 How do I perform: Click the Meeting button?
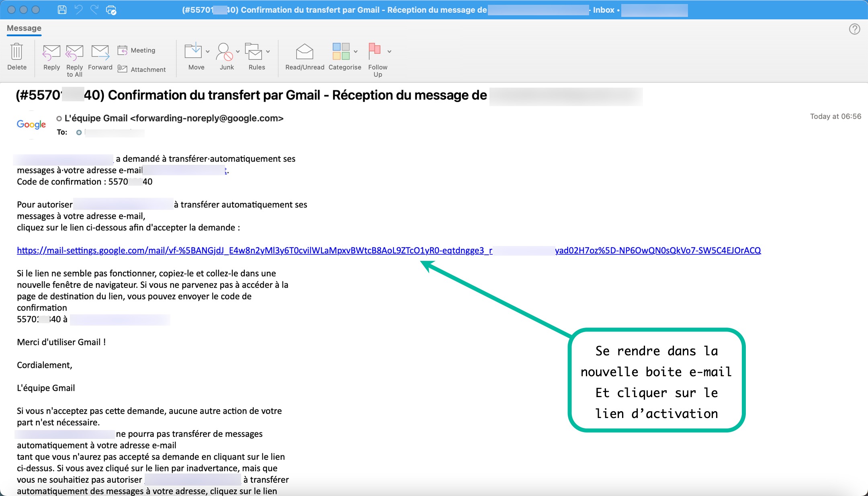tap(137, 50)
